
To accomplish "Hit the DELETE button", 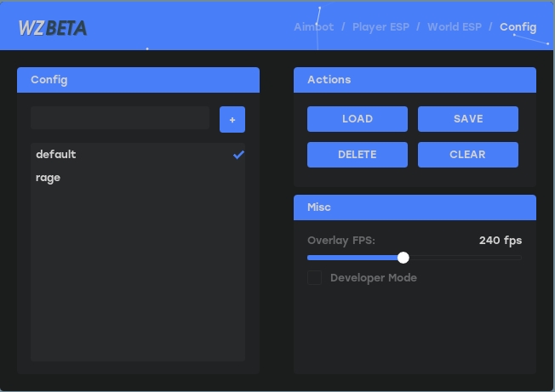I will point(357,155).
